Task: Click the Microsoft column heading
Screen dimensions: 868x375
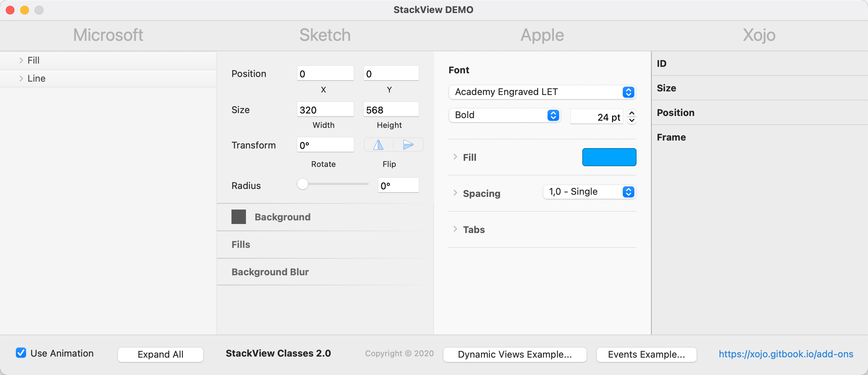Action: pos(108,35)
